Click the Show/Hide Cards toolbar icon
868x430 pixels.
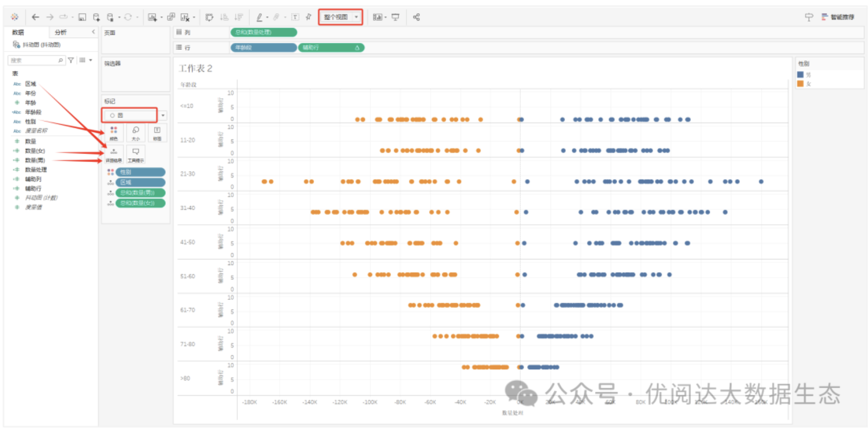(377, 17)
